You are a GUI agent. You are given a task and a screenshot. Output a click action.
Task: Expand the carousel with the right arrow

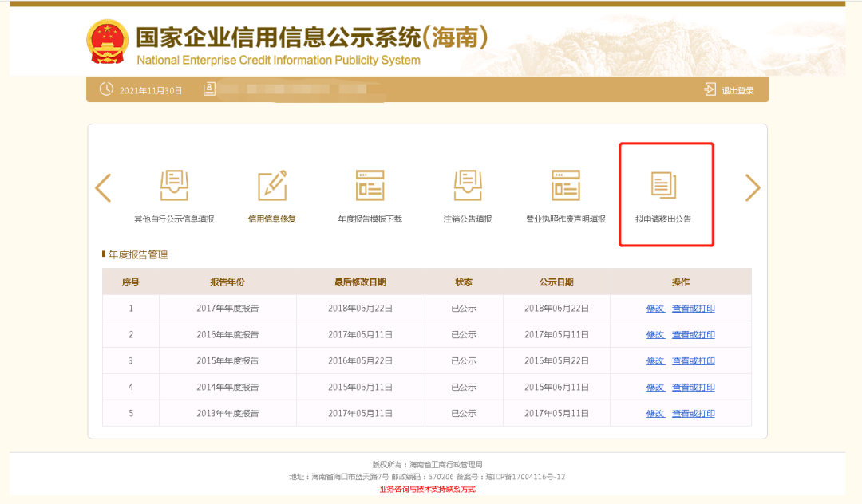click(x=752, y=187)
